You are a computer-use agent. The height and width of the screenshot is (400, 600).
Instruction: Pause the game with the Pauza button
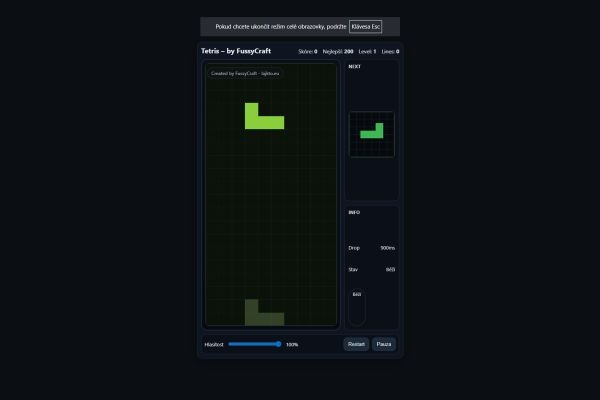384,344
